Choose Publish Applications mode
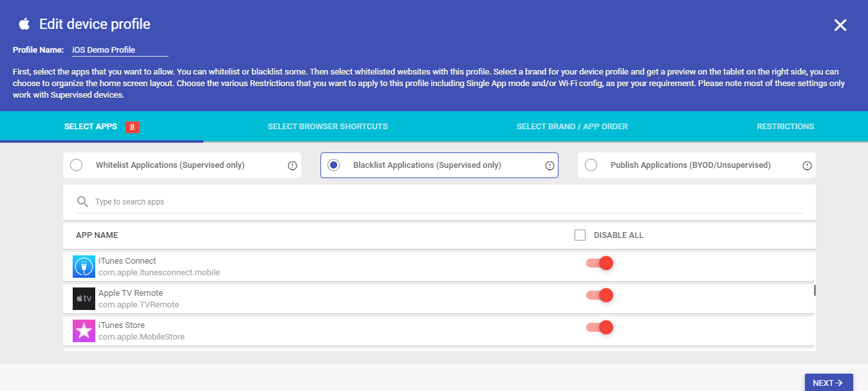This screenshot has width=868, height=391. pos(591,165)
